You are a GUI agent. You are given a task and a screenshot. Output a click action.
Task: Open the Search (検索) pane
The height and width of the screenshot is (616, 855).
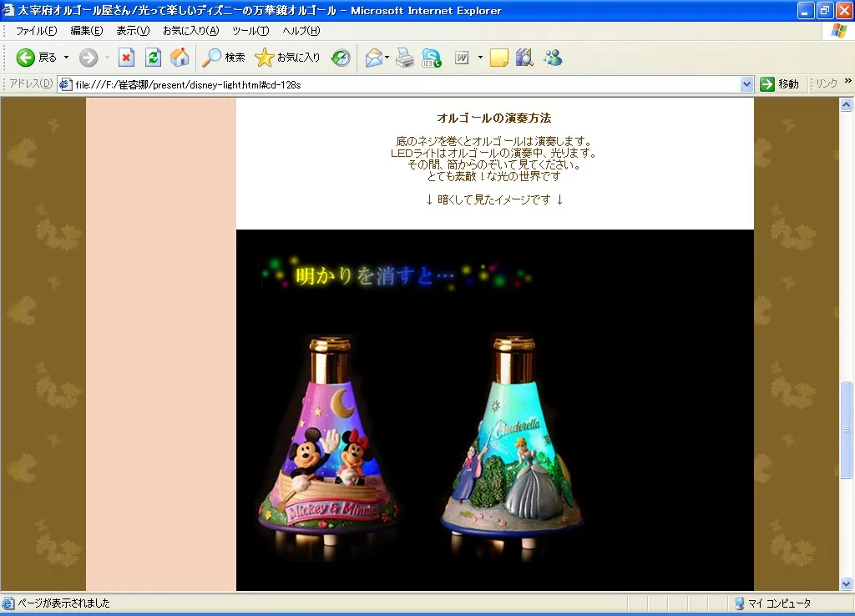(x=224, y=58)
